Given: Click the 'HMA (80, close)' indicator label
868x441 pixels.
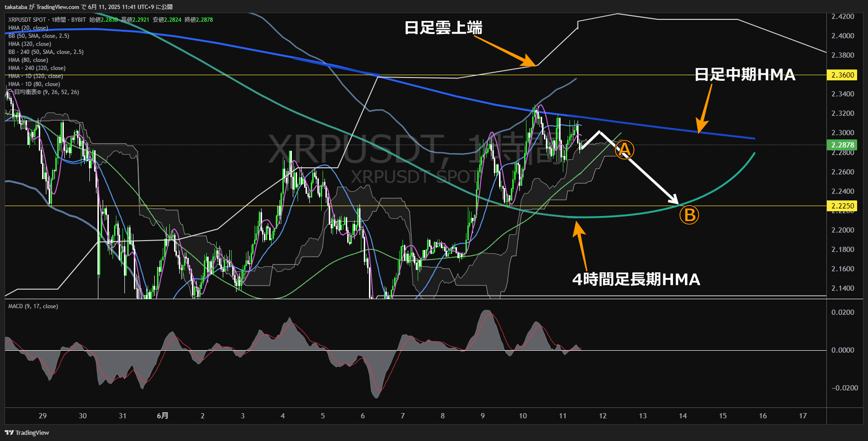Looking at the screenshot, I should tap(28, 60).
